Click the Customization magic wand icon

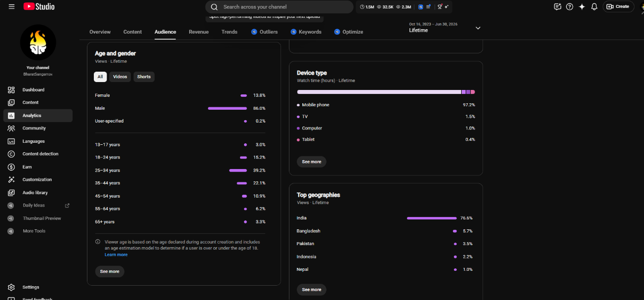(11, 179)
